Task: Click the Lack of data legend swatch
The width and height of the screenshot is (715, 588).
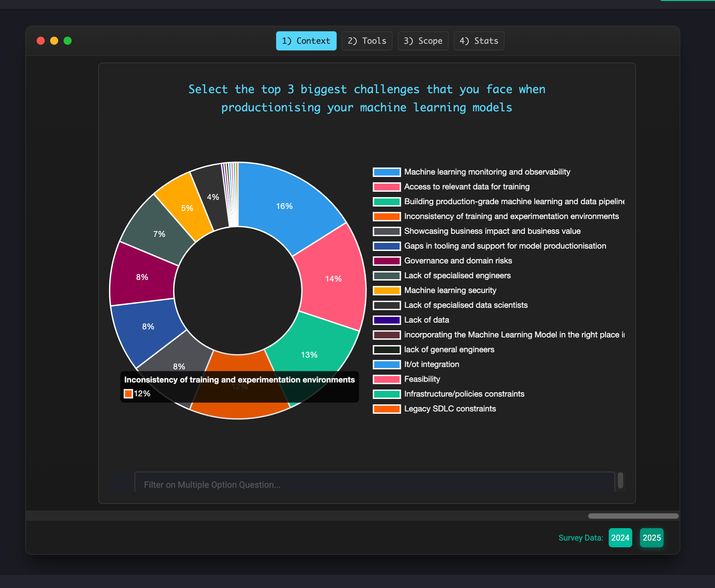Action: click(x=387, y=320)
